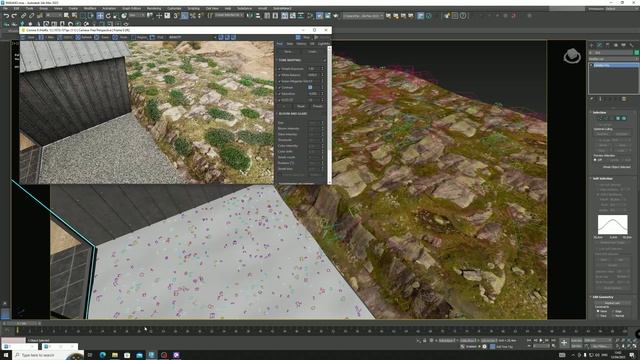This screenshot has height=360, width=640.
Task: Click the Windows search box
Action: 48,355
